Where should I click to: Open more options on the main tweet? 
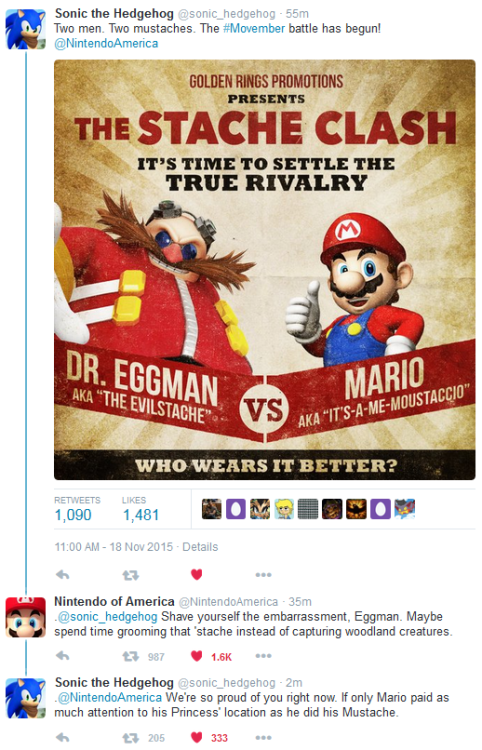263,574
